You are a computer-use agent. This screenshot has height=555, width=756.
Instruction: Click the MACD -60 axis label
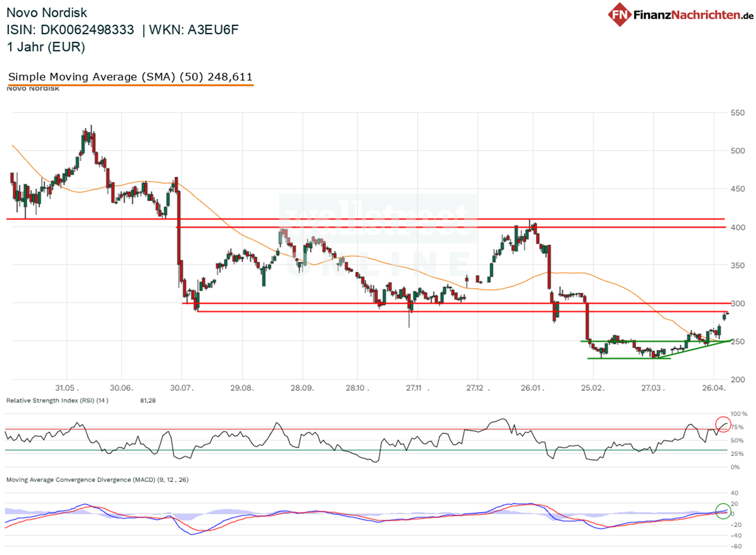tap(735, 546)
